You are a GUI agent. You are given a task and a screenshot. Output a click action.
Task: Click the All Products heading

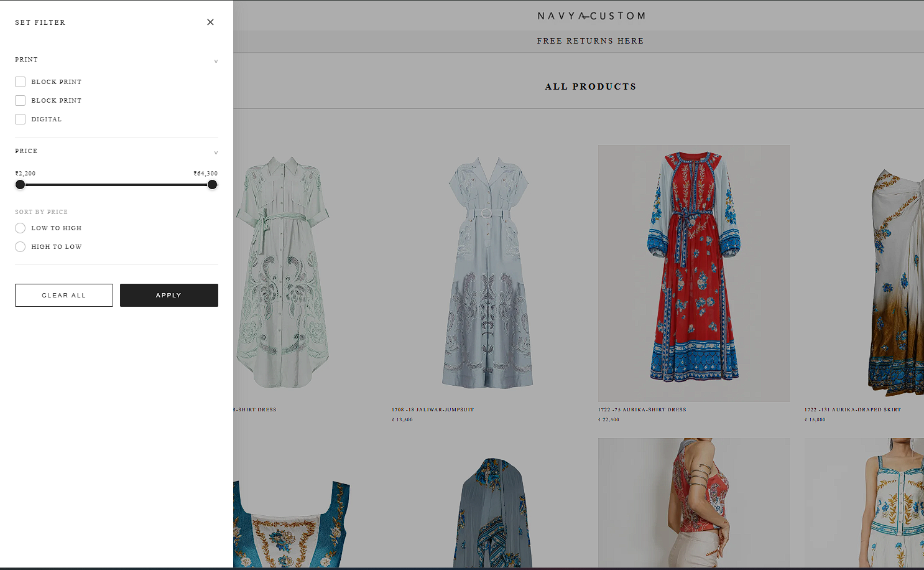pyautogui.click(x=591, y=87)
